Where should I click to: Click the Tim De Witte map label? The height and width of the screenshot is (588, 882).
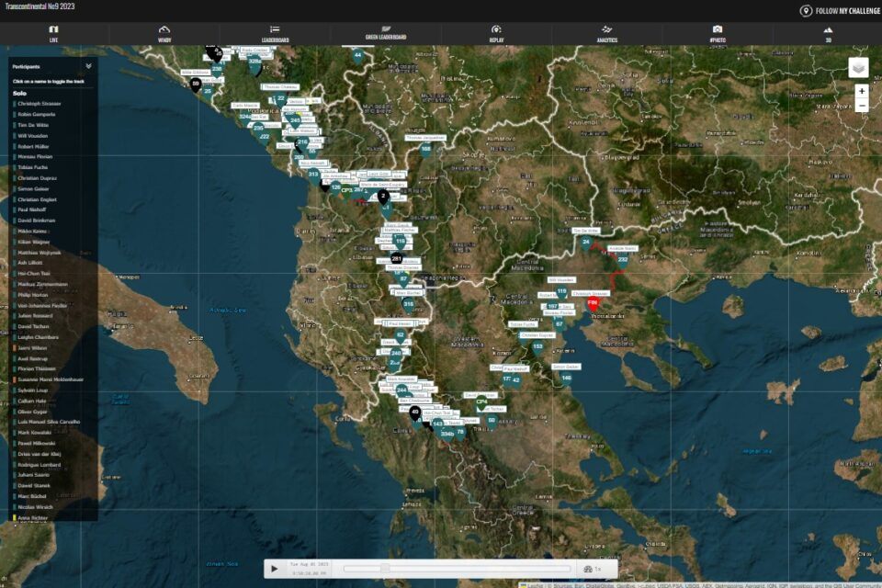coord(586,231)
